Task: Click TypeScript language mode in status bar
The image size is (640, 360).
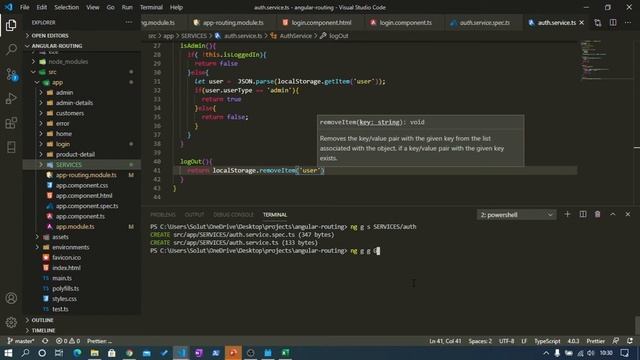Action: click(x=547, y=341)
